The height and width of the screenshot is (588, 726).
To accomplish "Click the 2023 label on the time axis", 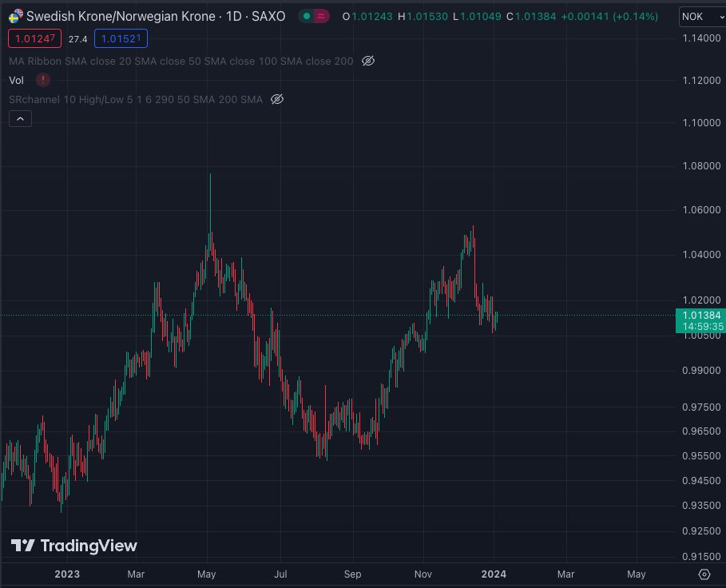I will pos(67,574).
